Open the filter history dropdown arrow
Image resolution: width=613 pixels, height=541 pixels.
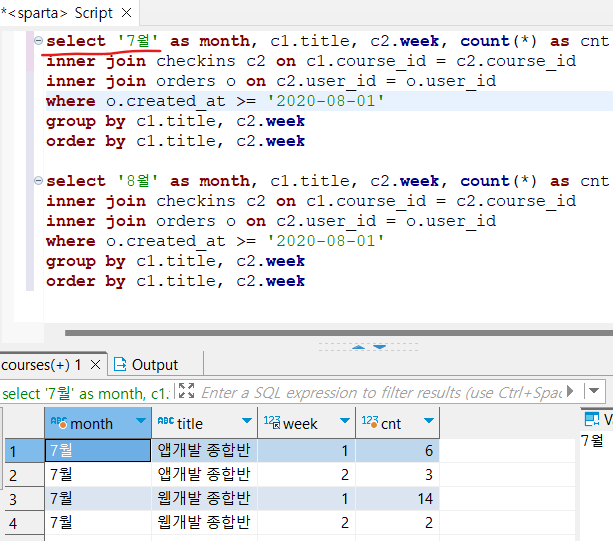(x=594, y=391)
